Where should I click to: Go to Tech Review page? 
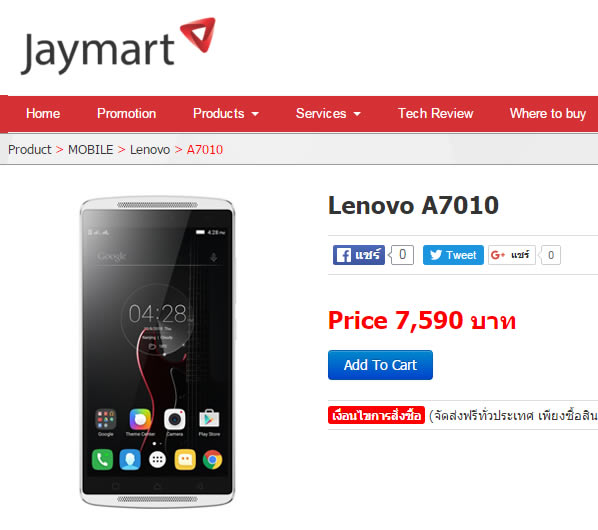(436, 114)
